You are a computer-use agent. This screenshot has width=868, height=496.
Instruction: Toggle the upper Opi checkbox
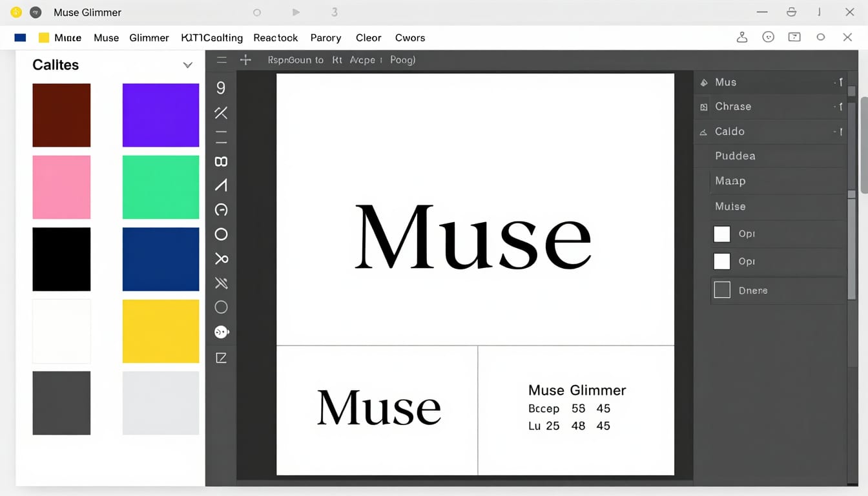721,234
